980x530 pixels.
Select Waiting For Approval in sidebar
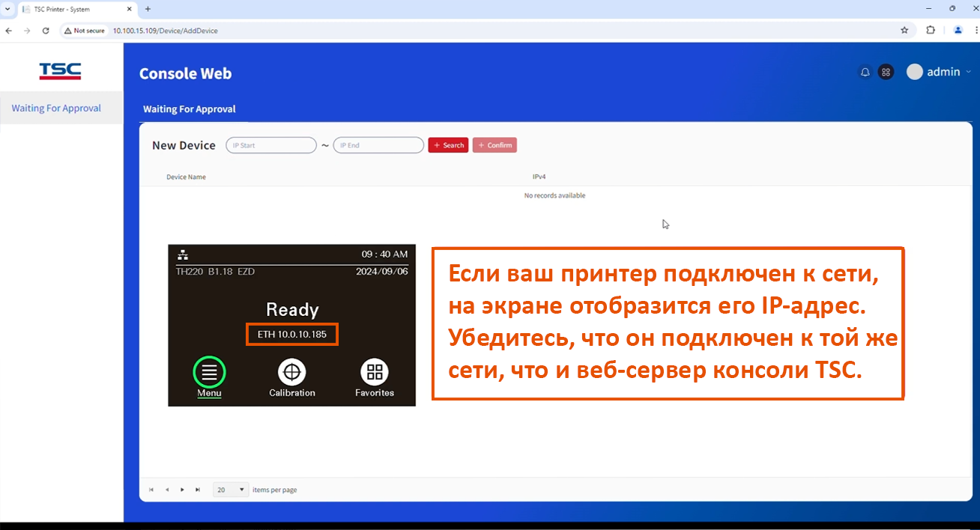tap(56, 109)
